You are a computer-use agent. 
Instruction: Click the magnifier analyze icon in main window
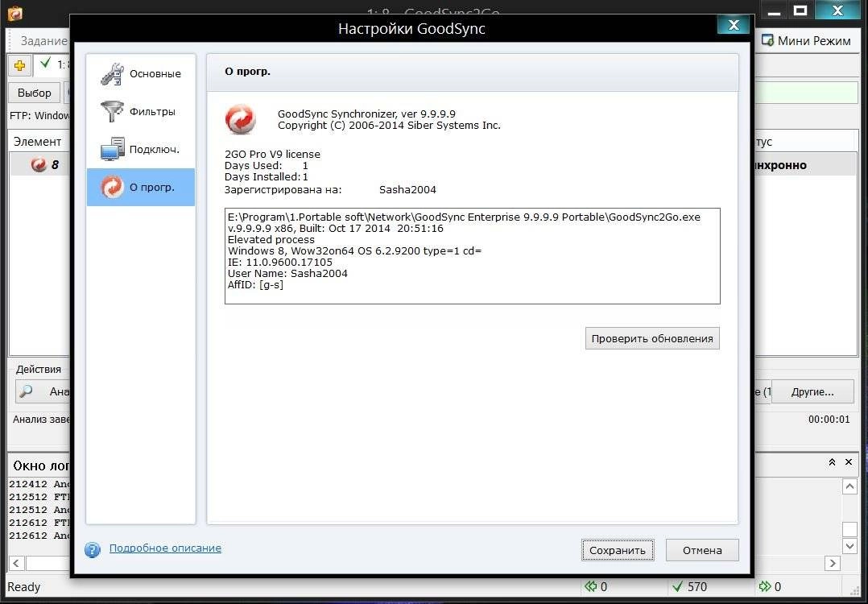(26, 391)
